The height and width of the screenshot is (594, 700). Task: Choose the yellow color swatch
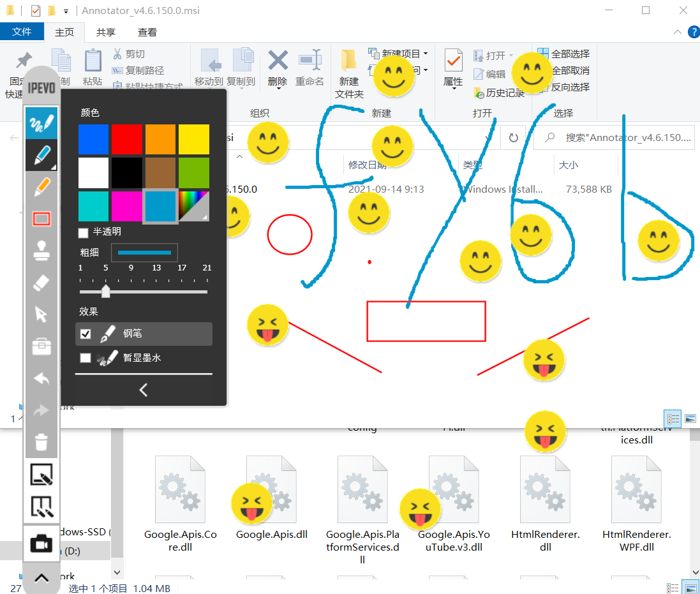pos(194,139)
